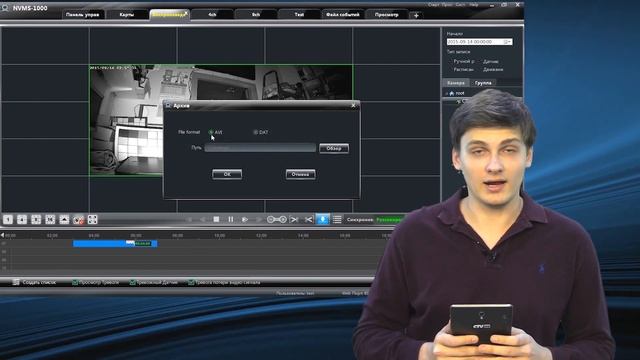Click the green asynchronous mode indicator
This screenshot has width=640, height=360.
(389, 220)
